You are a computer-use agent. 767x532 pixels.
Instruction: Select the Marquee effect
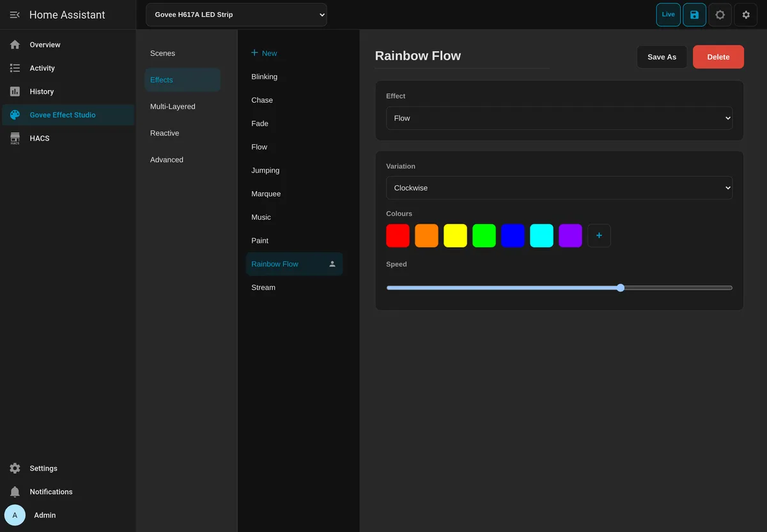coord(294,194)
